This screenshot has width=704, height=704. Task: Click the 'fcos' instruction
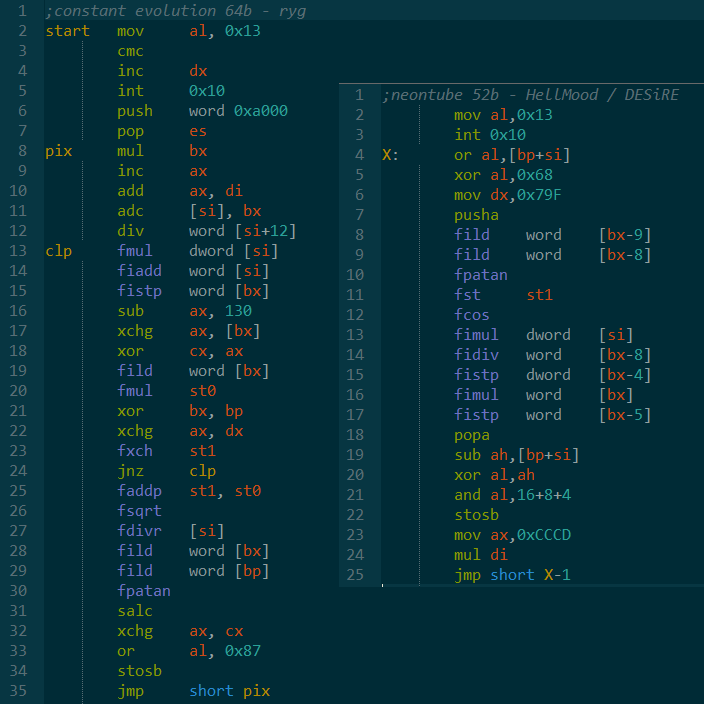[471, 315]
